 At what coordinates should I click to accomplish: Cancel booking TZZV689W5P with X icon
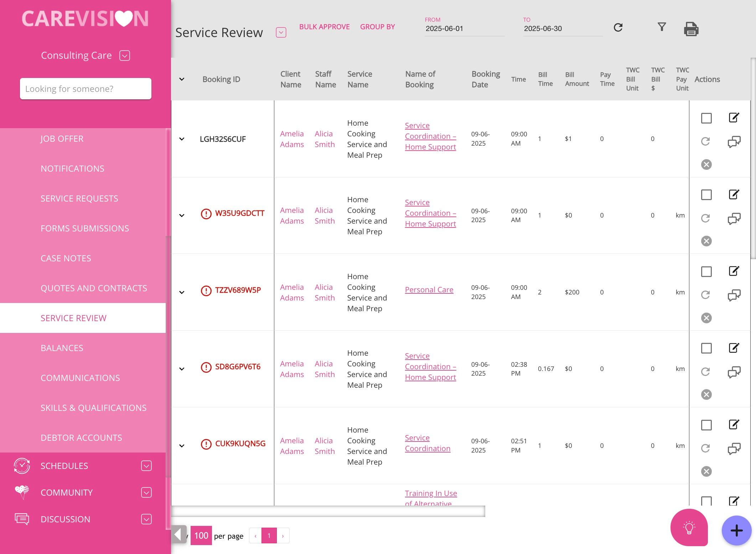(706, 318)
